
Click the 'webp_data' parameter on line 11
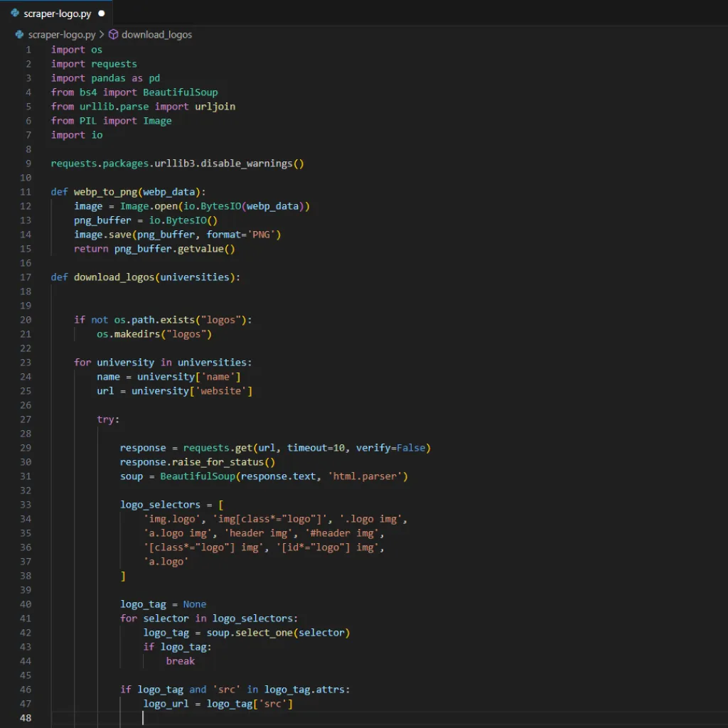click(169, 192)
